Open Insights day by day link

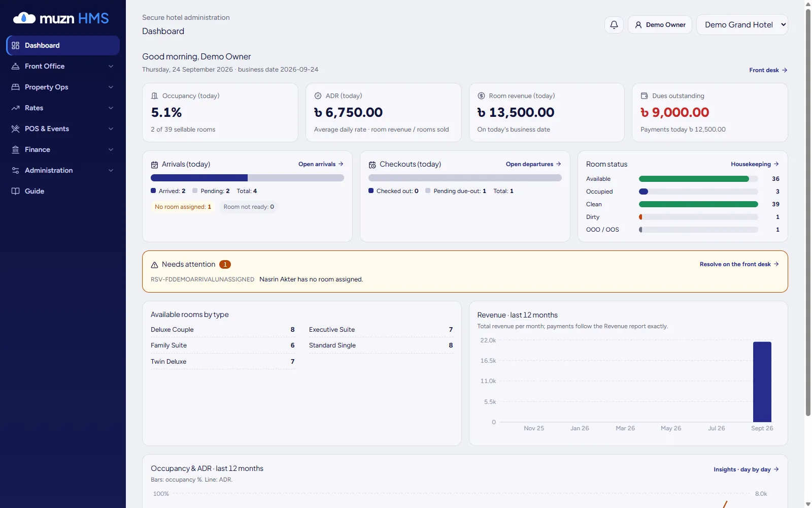[746, 469]
